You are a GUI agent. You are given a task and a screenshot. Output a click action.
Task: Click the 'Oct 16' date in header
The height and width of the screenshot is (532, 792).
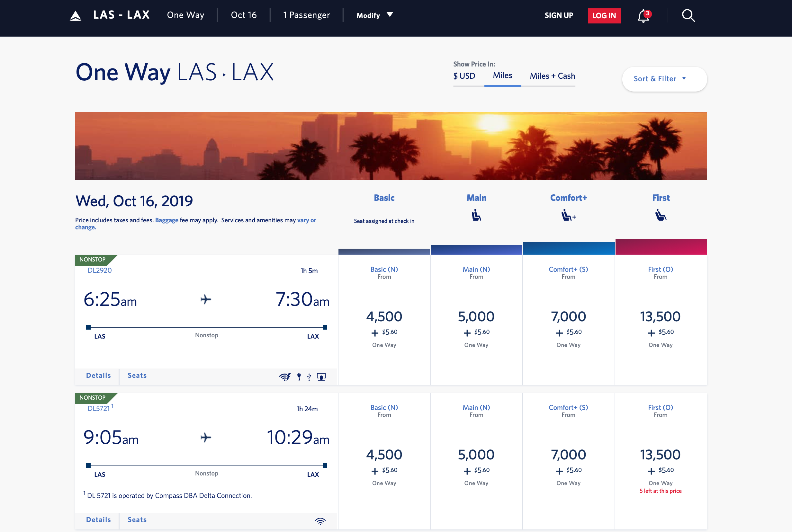tap(243, 15)
